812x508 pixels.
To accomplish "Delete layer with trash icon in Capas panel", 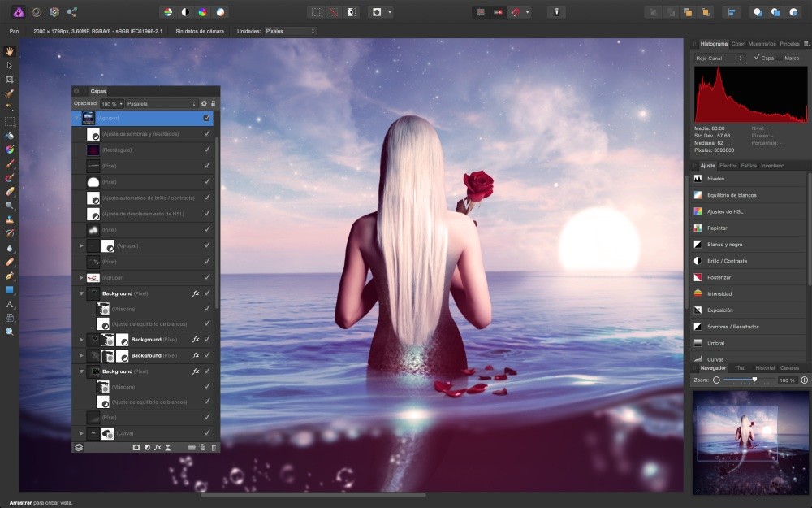I will point(214,447).
